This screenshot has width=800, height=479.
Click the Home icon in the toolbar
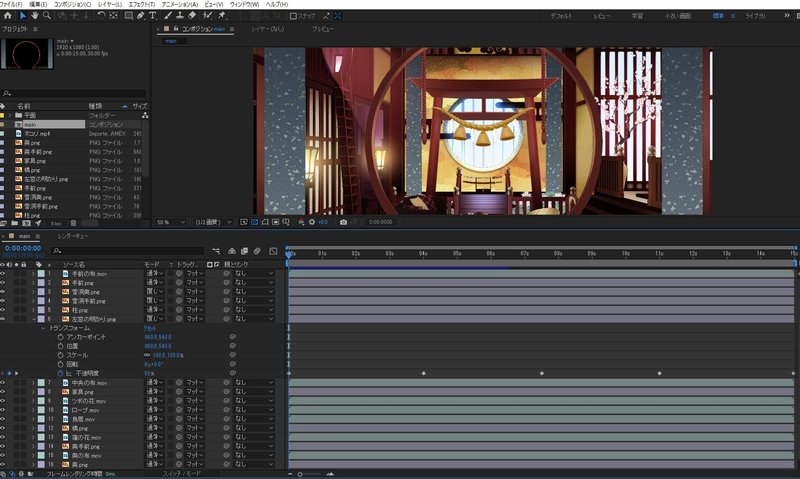point(8,15)
